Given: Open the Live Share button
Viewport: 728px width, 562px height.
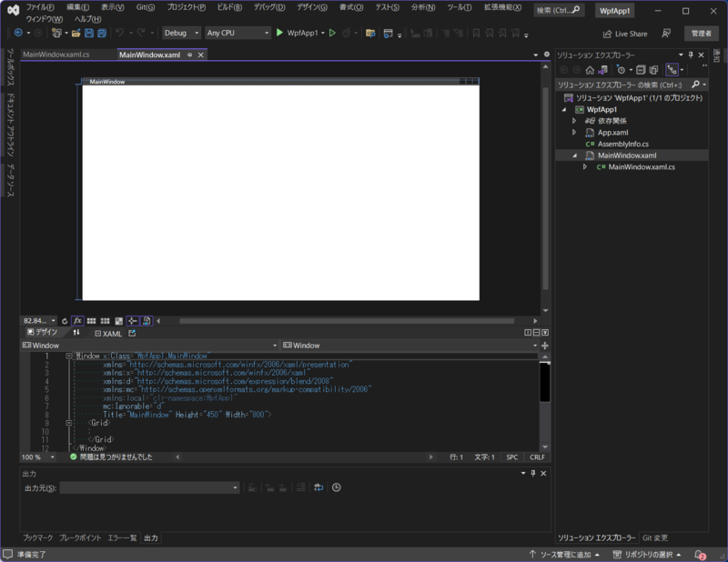Looking at the screenshot, I should [625, 34].
